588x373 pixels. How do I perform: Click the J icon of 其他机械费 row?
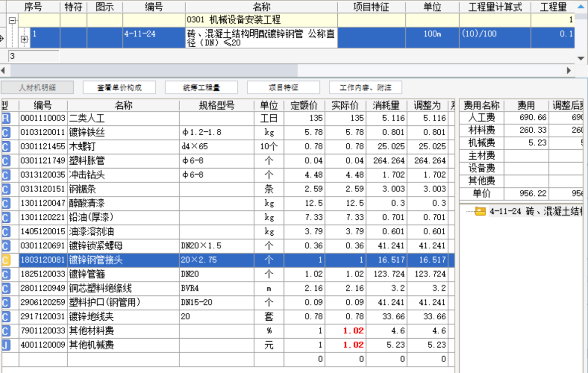coord(6,345)
